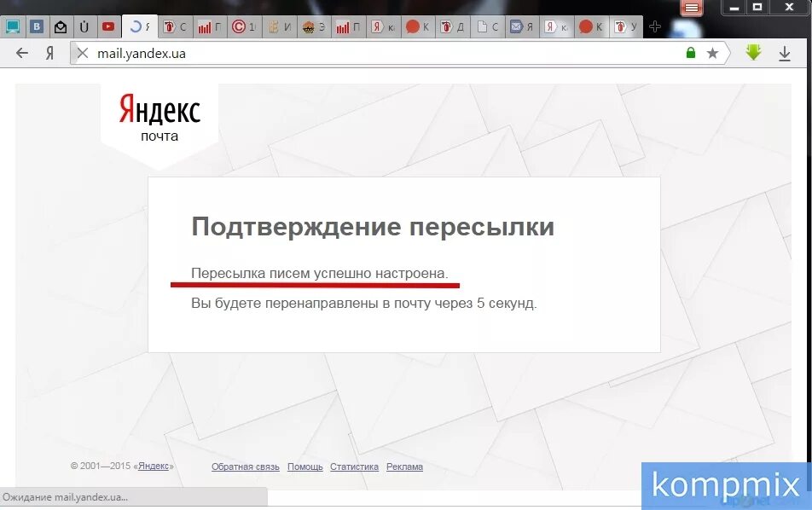
Task: Minimize the browser window
Action: (x=734, y=8)
